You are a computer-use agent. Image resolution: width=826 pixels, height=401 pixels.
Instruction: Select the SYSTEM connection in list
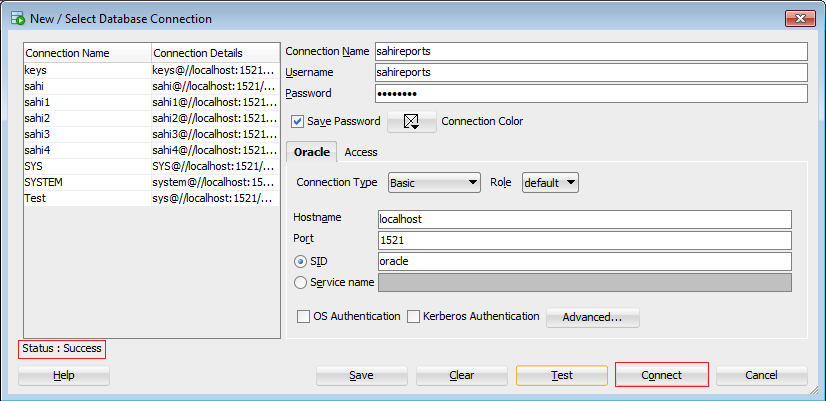point(44,182)
